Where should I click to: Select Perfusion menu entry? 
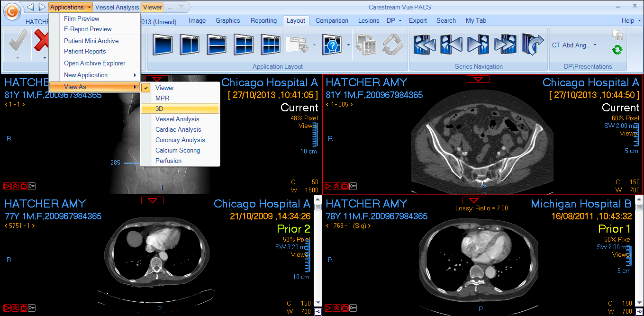point(180,161)
